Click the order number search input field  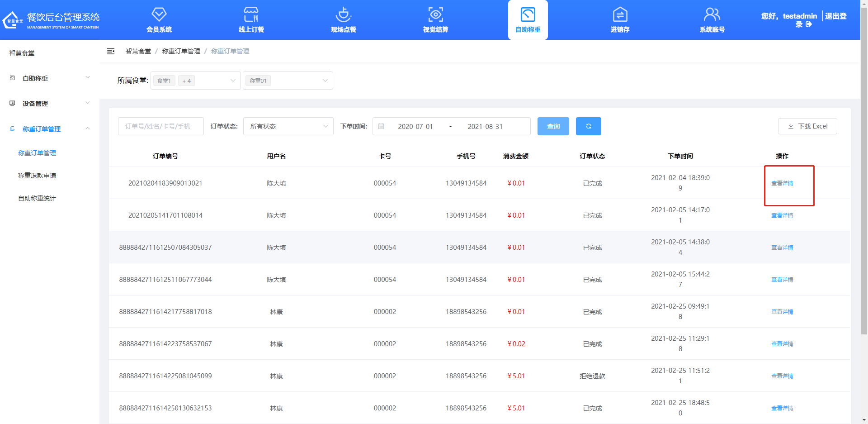coord(160,126)
